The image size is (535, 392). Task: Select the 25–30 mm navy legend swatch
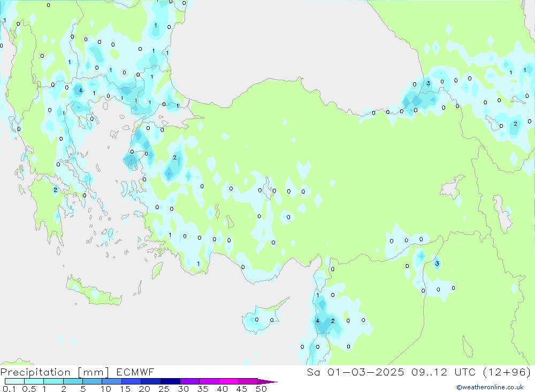point(170,381)
